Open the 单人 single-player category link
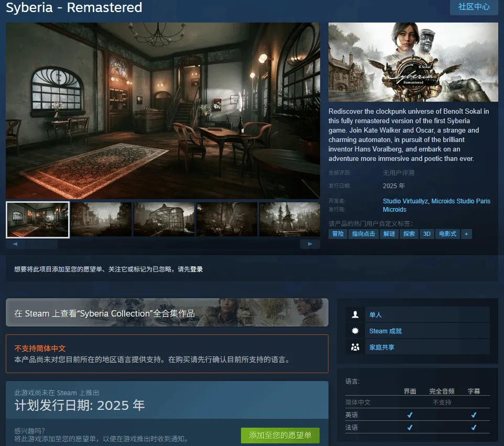The image size is (504, 446). click(x=376, y=315)
